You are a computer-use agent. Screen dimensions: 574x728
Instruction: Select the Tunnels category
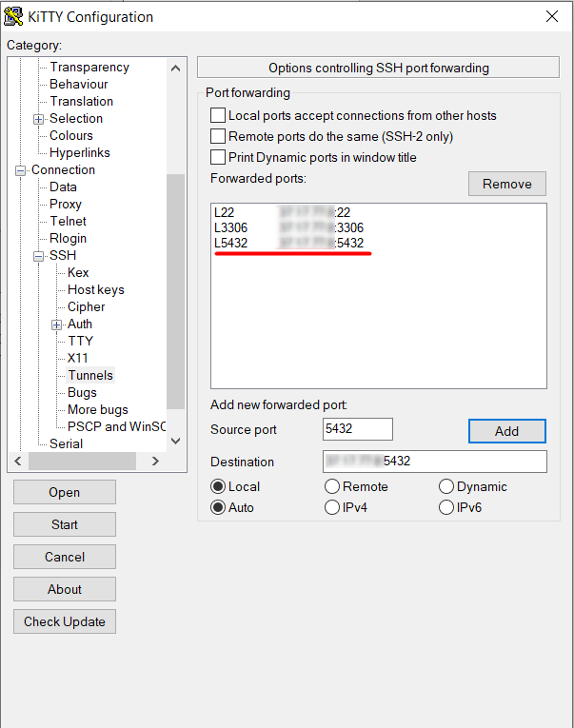pyautogui.click(x=90, y=376)
